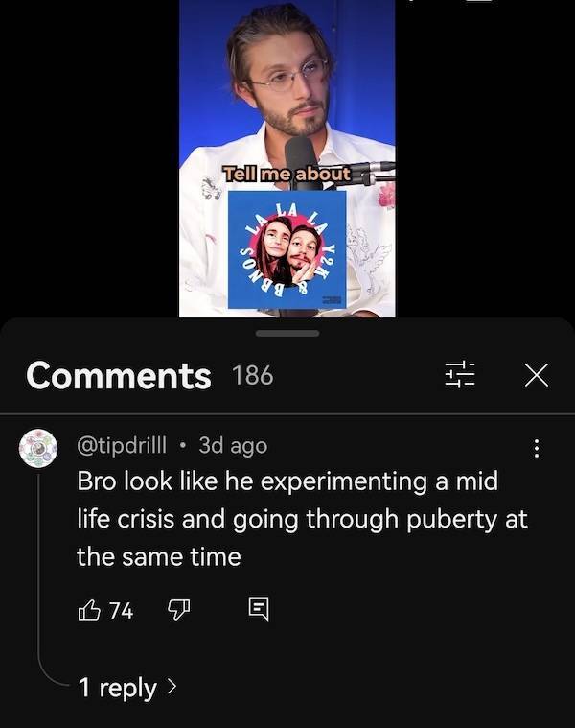Click the @tipdrilll username
Screen dimensions: 575x728
121,445
